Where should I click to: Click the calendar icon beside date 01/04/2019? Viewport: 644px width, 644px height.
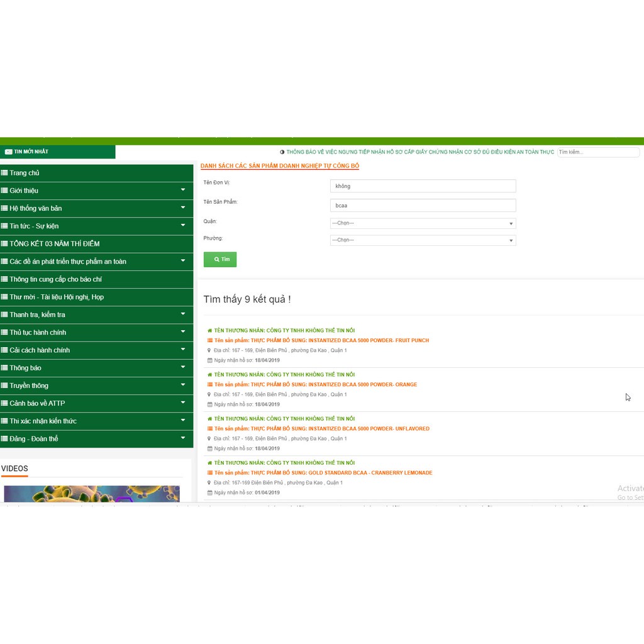tap(210, 493)
